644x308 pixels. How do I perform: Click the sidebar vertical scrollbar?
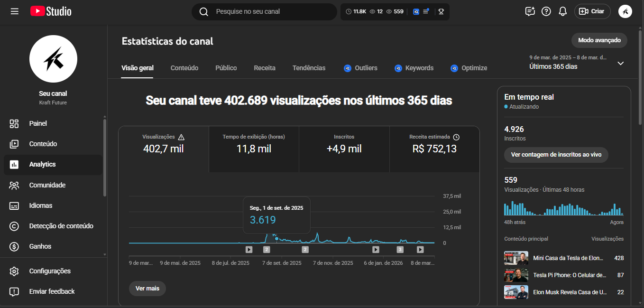pyautogui.click(x=105, y=157)
